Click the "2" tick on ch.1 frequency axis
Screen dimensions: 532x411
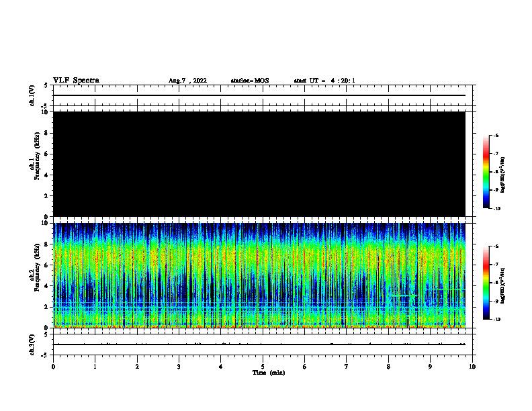(x=46, y=195)
